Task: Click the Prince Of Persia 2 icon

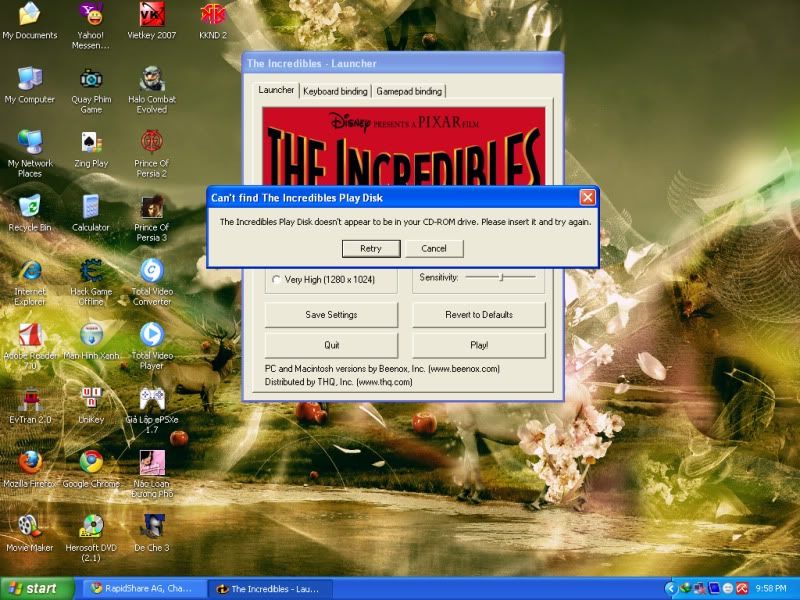Action: 152,154
